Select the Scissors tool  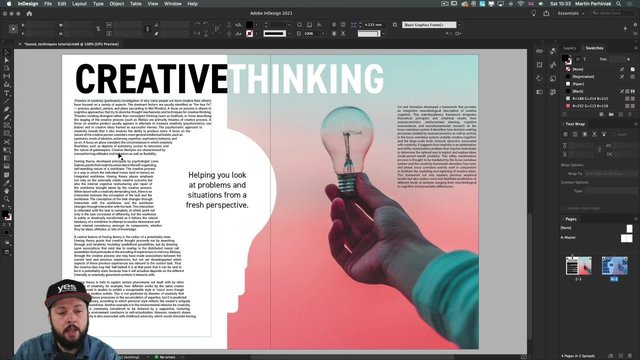click(7, 142)
